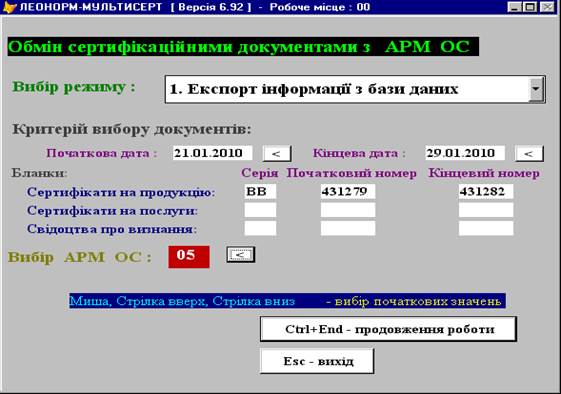The height and width of the screenshot is (394, 561).
Task: Click the 'Вибір АРМ ОС :' label
Action: pyautogui.click(x=79, y=257)
